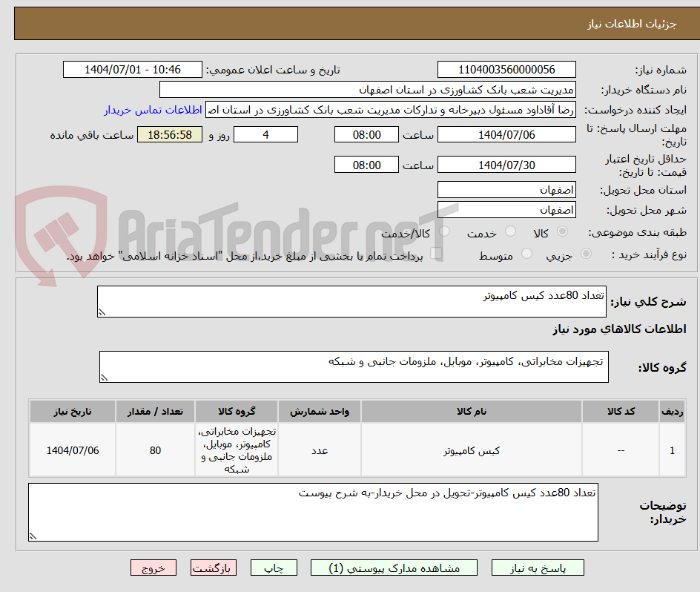Select متوسط for نوع فرآیند خرید

click(x=526, y=254)
